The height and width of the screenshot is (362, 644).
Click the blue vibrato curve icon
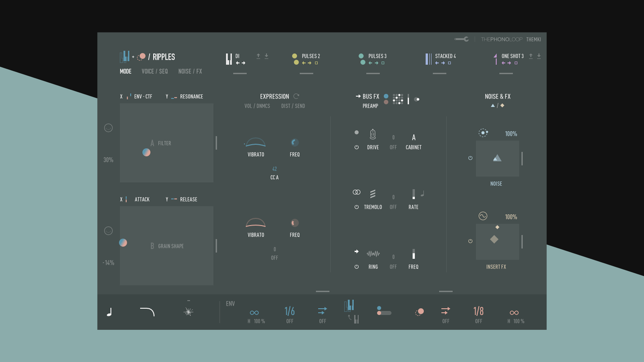pyautogui.click(x=256, y=143)
